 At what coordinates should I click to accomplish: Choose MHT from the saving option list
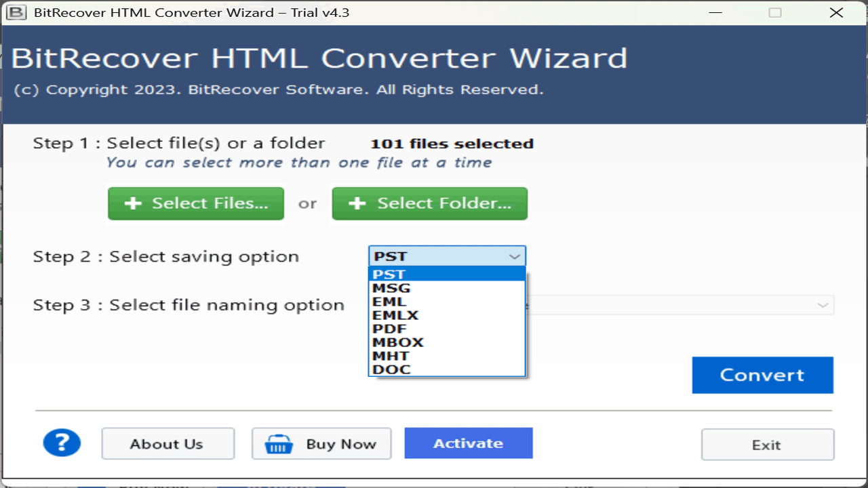click(447, 356)
